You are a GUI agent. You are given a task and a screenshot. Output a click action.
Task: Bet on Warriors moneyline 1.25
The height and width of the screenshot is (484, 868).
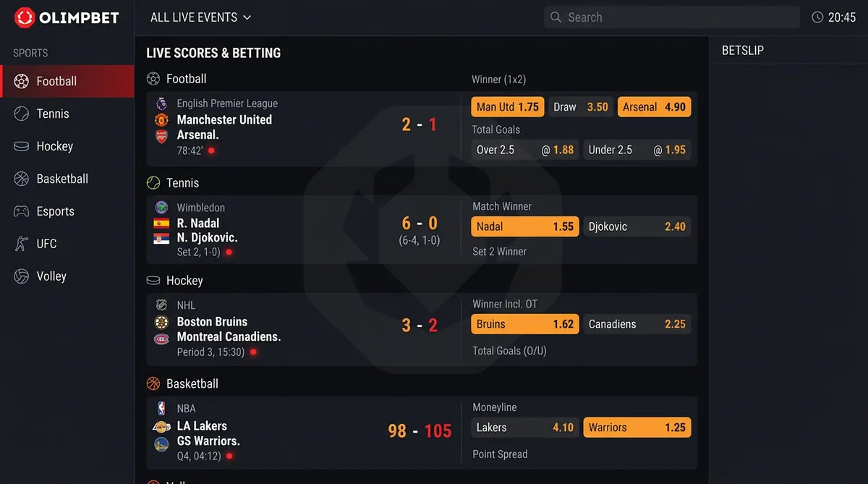(637, 428)
